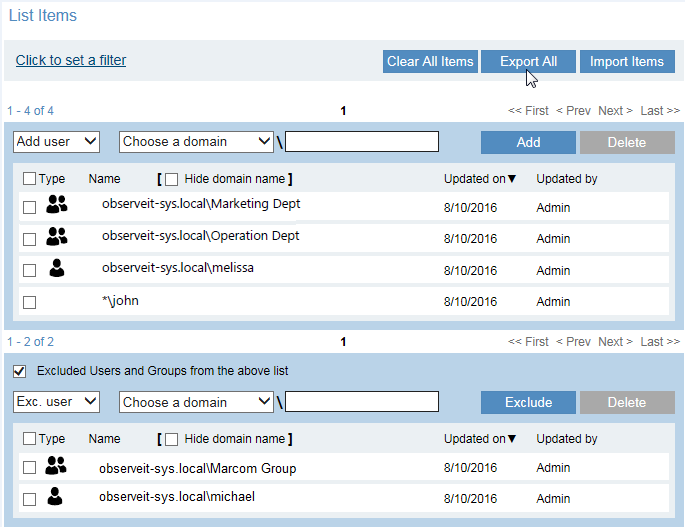Click the 1 - 4 of 4 counter
This screenshot has width=685, height=527.
pyautogui.click(x=30, y=111)
